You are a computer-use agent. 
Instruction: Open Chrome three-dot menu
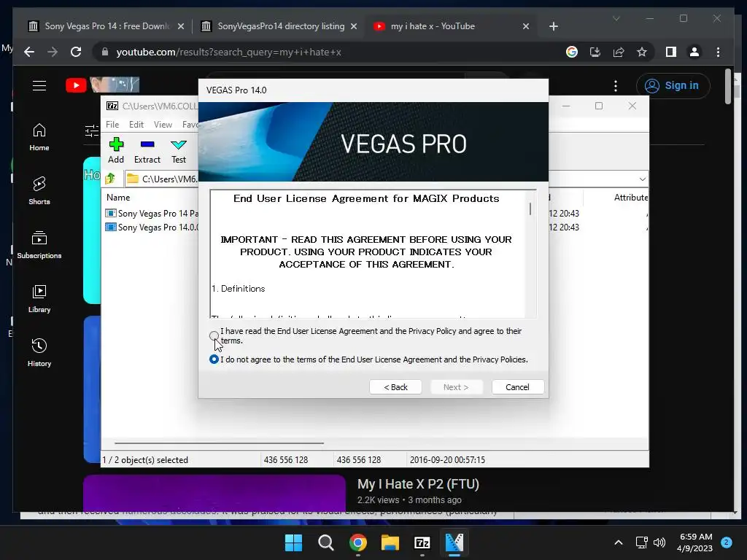pyautogui.click(x=718, y=52)
